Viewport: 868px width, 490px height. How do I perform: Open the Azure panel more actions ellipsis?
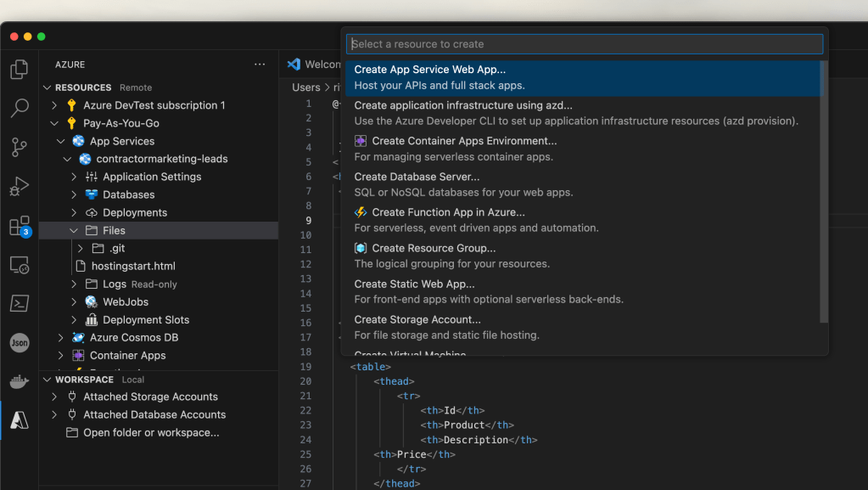(x=260, y=65)
